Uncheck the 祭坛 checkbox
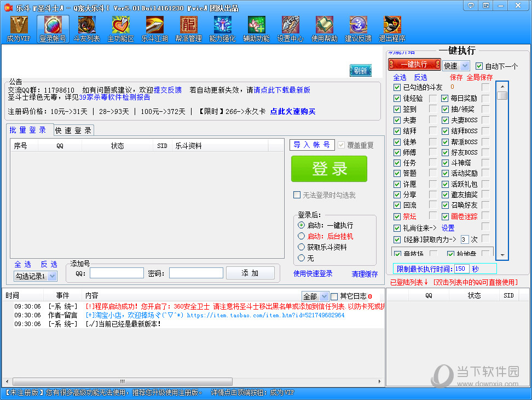Screen dimensions: 532x400 397,216
